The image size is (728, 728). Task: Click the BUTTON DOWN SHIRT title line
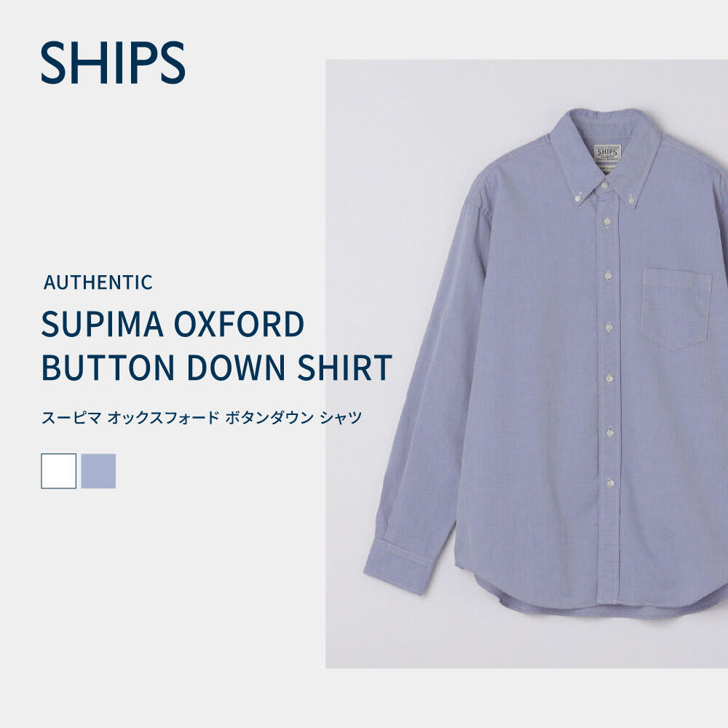coord(217,367)
